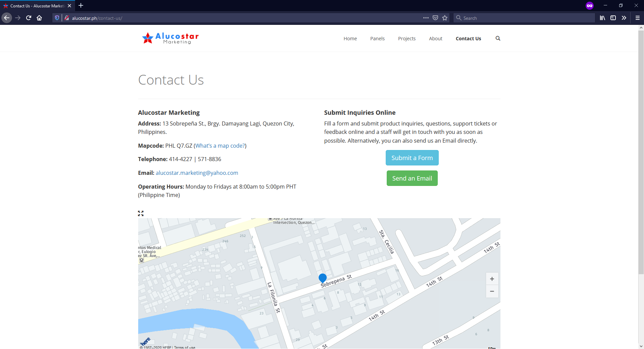The image size is (644, 349).
Task: Focus the browser Search field
Action: [x=524, y=18]
